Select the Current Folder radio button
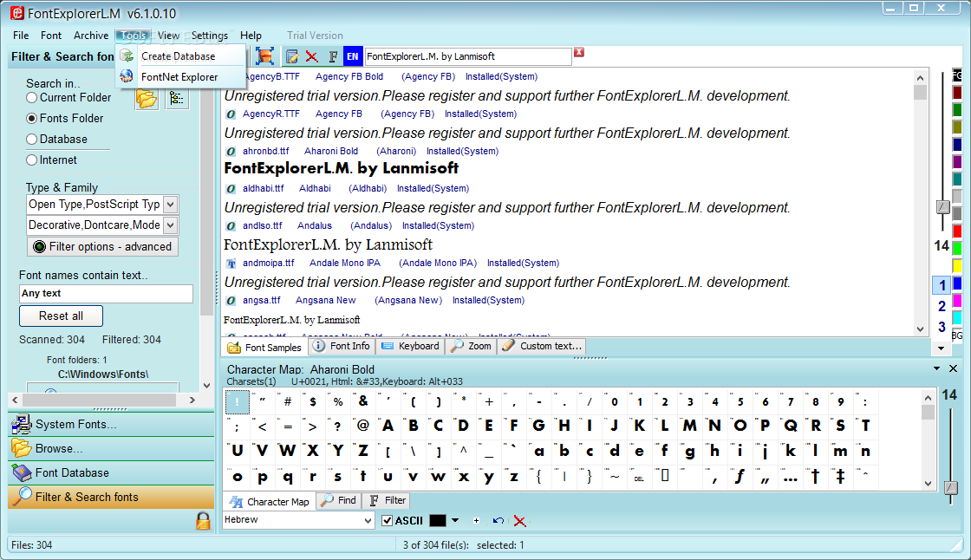This screenshot has width=971, height=560. click(x=31, y=98)
